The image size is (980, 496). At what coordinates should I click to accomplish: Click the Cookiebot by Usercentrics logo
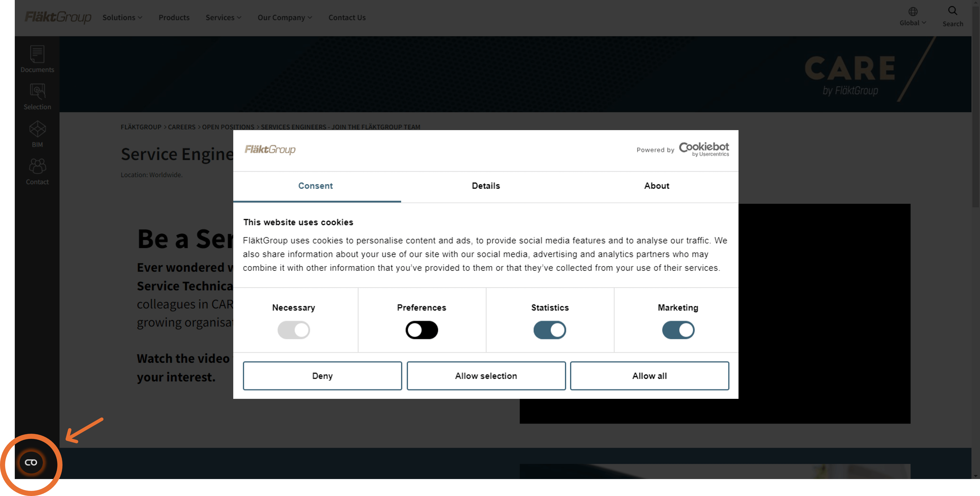[704, 149]
